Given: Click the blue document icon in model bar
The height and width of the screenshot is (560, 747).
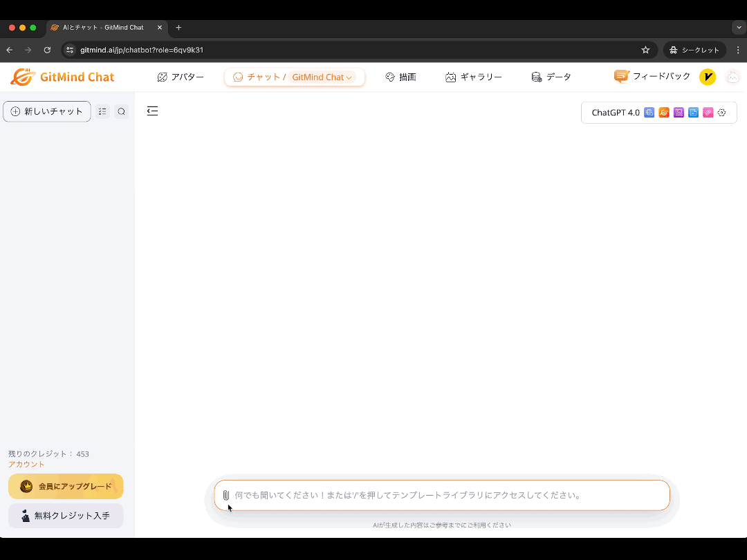Looking at the screenshot, I should pos(693,113).
